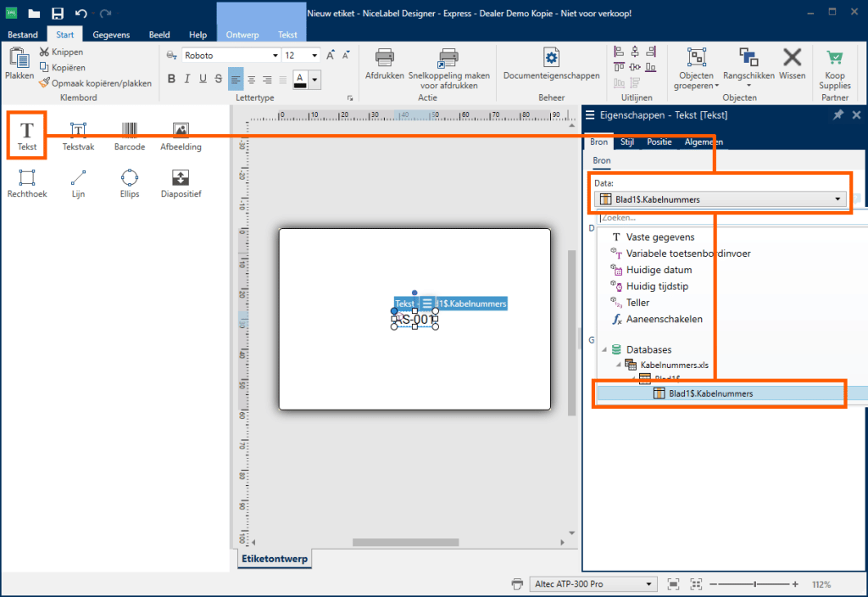Click the font color swatch
Image resolution: width=868 pixels, height=597 pixels.
coord(300,80)
